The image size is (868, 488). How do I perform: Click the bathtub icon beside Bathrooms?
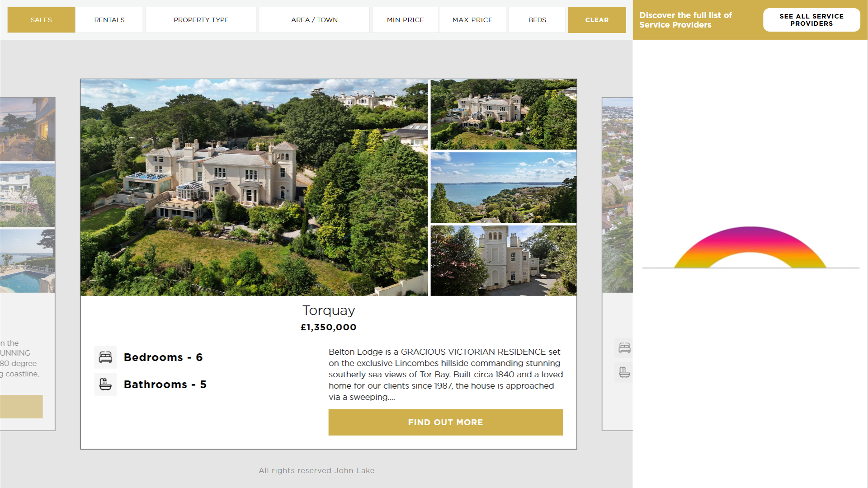[x=105, y=385]
